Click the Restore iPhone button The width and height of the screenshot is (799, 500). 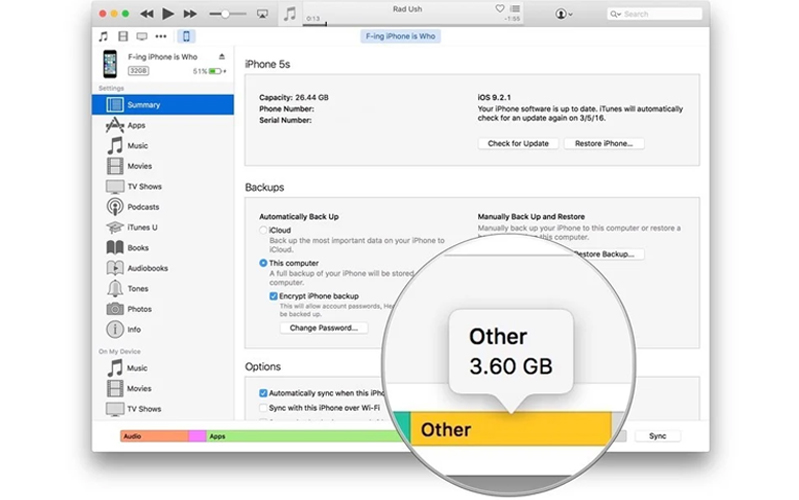[x=604, y=143]
